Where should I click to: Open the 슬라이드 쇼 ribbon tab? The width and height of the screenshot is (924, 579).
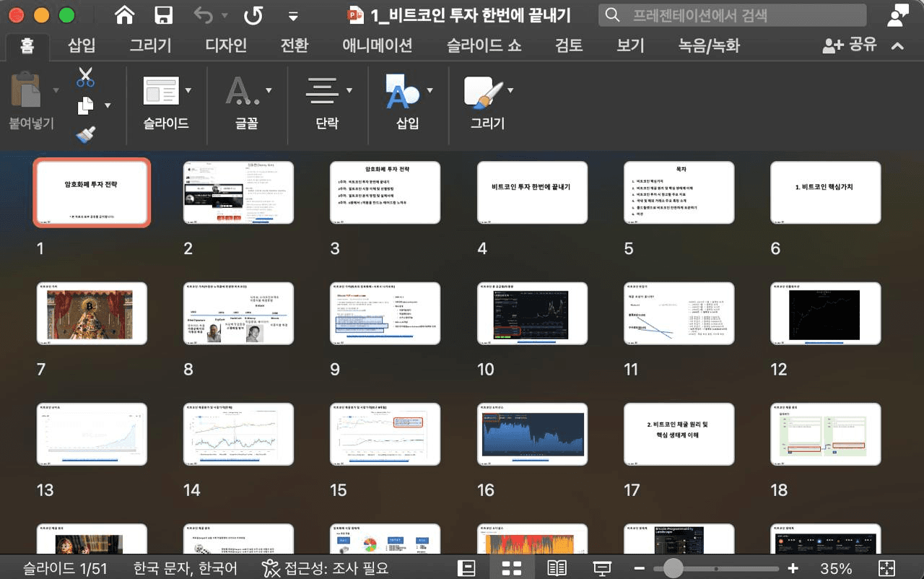484,45
